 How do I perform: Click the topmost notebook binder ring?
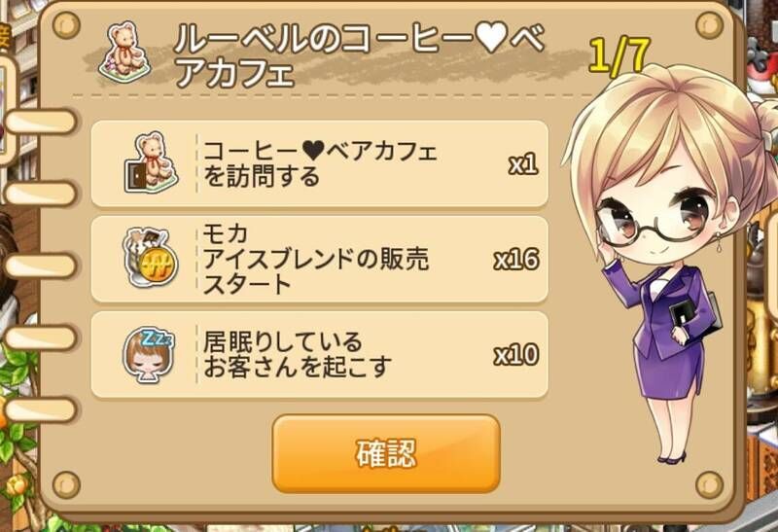point(41,122)
